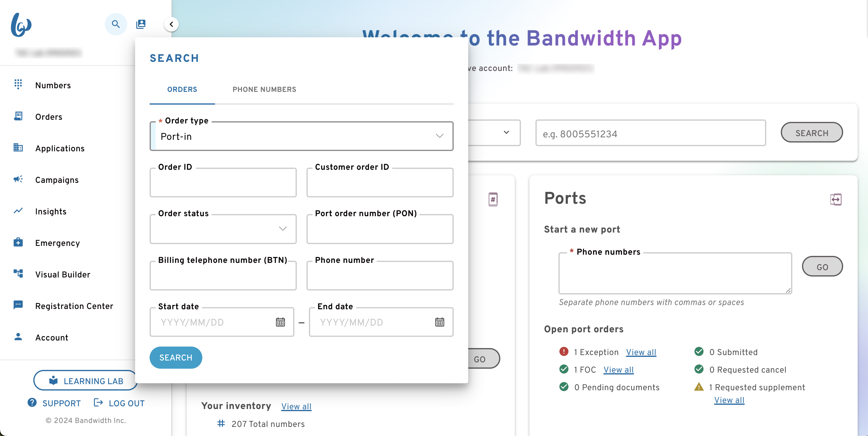This screenshot has height=436, width=868.
Task: Click the Bandwidth logo icon
Action: tap(21, 25)
